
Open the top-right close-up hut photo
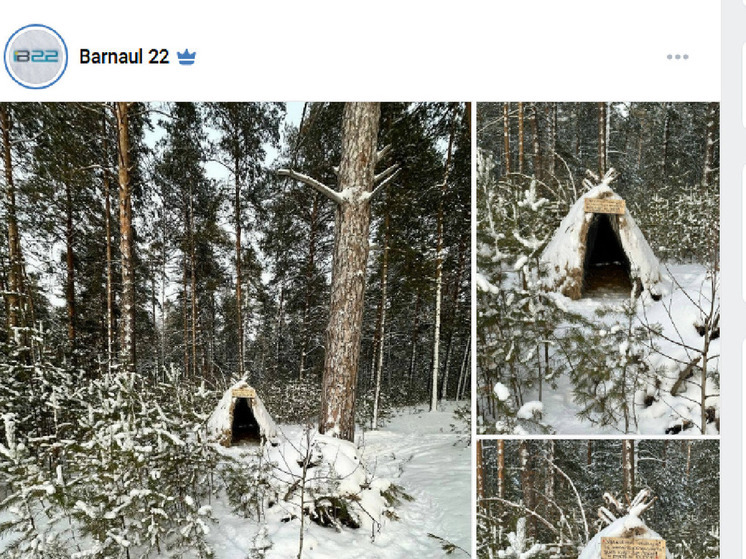(598, 268)
